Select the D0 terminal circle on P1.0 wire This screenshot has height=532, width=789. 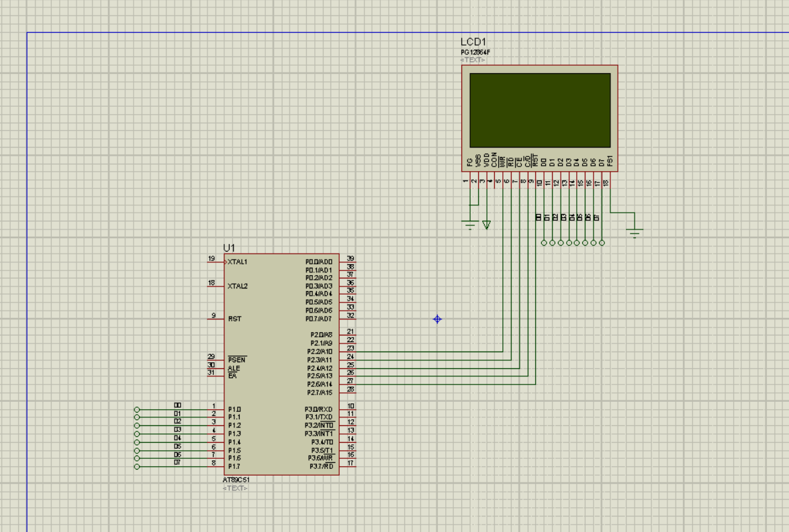pyautogui.click(x=137, y=410)
